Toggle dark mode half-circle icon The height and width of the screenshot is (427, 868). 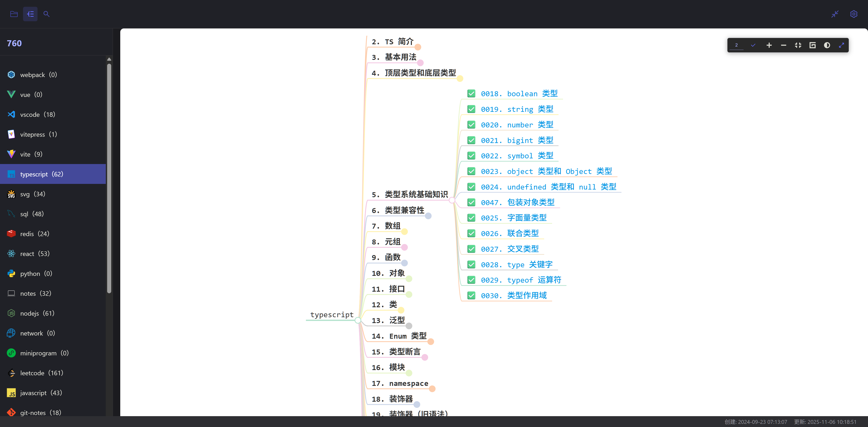pos(827,45)
